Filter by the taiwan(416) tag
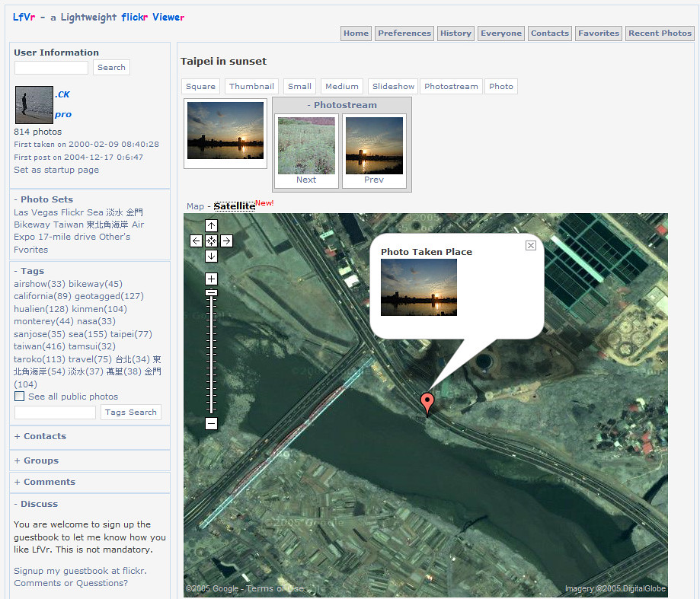This screenshot has height=599, width=700. 40,346
